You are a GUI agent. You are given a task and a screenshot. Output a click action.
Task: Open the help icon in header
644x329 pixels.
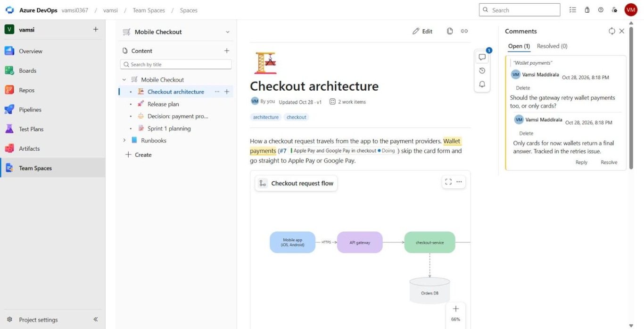601,10
